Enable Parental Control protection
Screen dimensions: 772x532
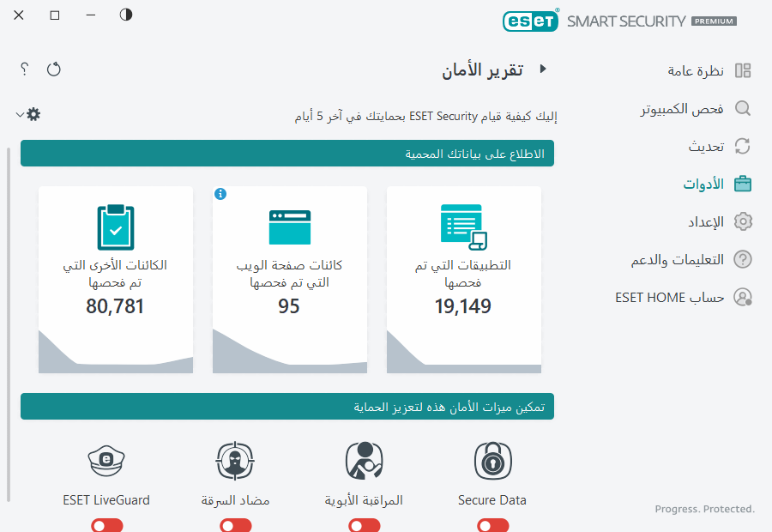click(364, 525)
